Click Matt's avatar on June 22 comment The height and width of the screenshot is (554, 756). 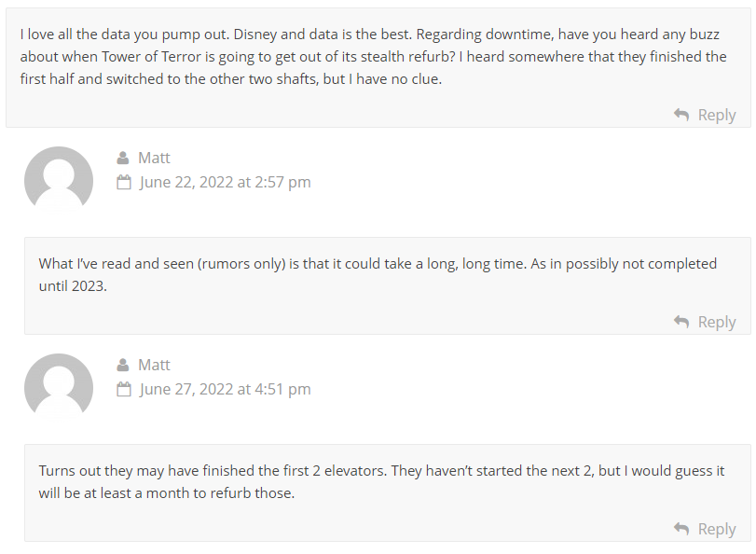coord(59,179)
